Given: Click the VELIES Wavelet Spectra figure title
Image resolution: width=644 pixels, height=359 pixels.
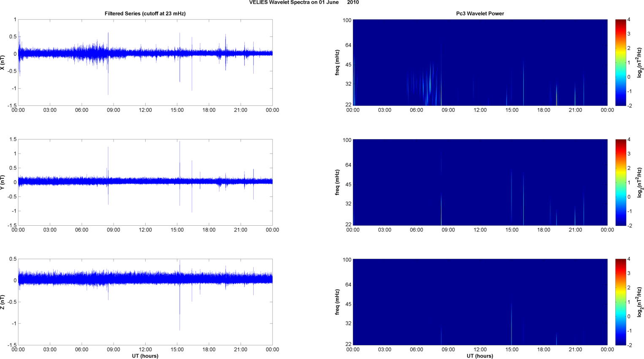Looking at the screenshot, I should click(x=304, y=3).
